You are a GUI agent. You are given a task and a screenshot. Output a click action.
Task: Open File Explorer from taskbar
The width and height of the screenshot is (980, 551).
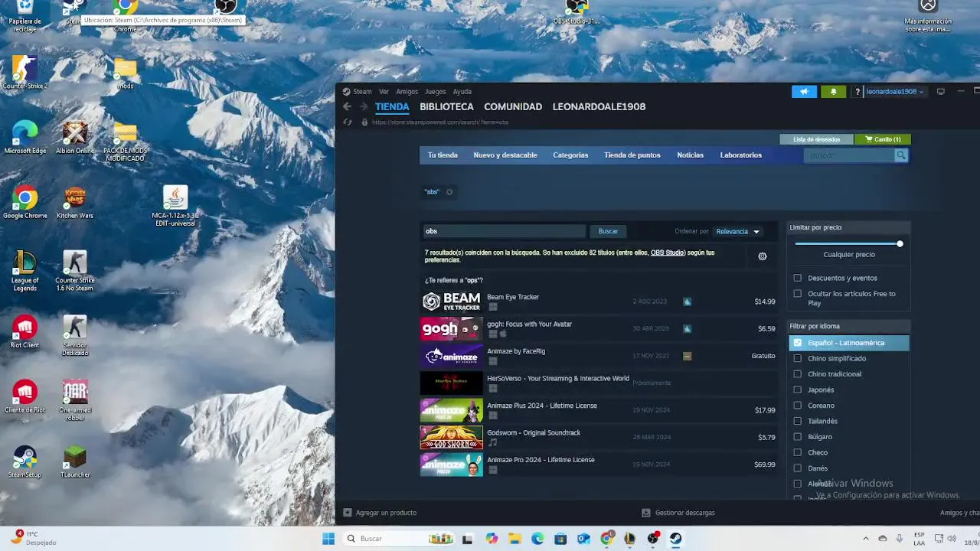(514, 539)
